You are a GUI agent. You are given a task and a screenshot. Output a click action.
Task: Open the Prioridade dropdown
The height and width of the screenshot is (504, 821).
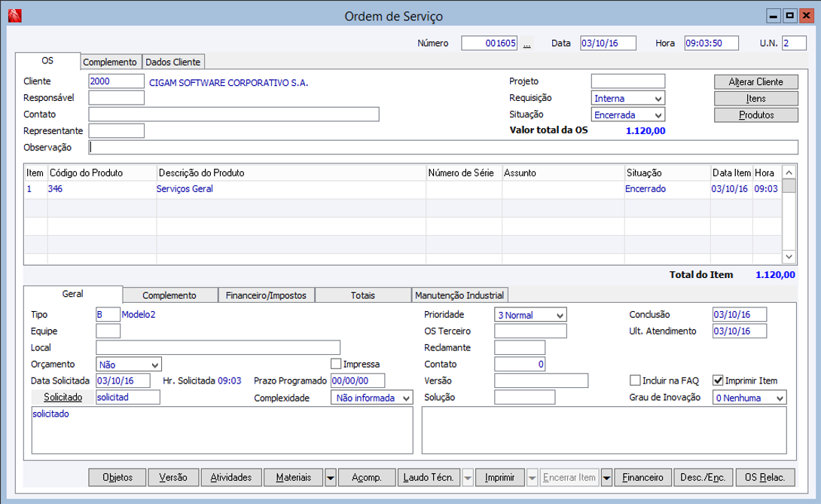(559, 315)
